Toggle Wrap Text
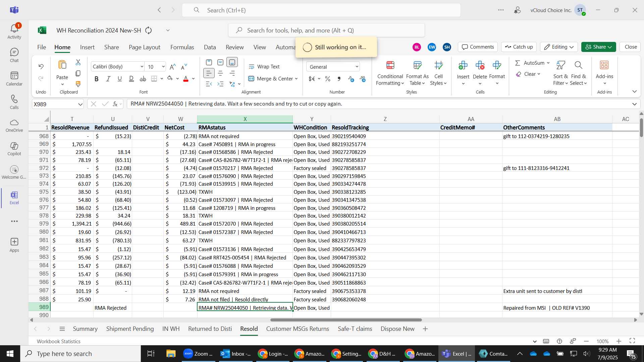The width and height of the screenshot is (644, 362). click(x=264, y=67)
